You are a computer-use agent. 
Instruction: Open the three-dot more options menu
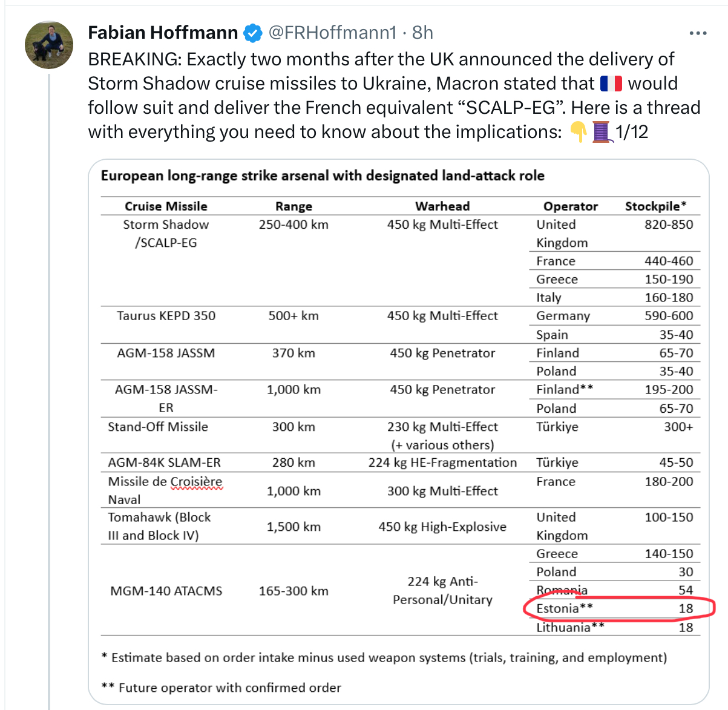pos(698,33)
